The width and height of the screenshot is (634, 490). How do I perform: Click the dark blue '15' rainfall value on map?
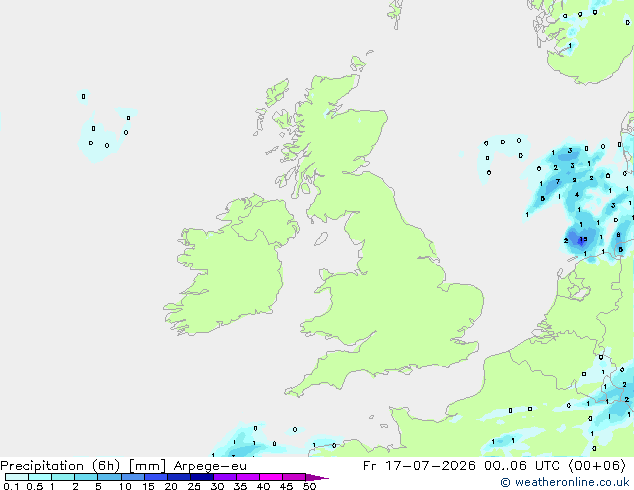coord(583,239)
